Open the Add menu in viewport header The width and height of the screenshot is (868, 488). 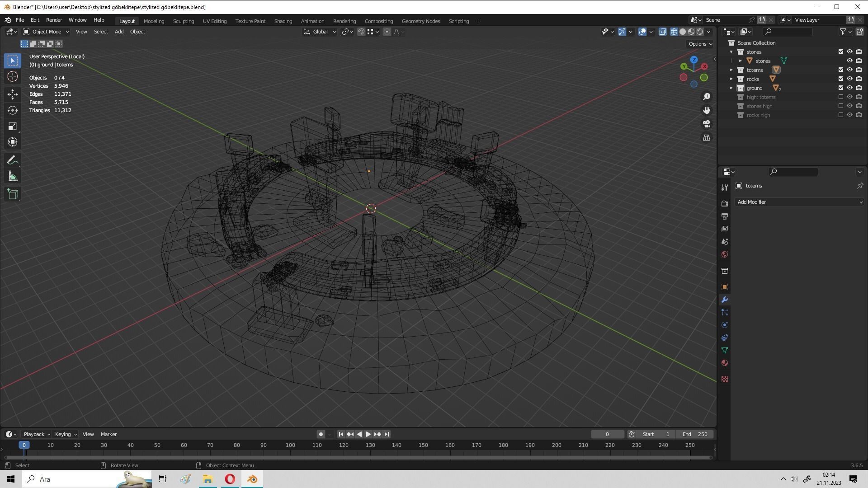pyautogui.click(x=119, y=32)
